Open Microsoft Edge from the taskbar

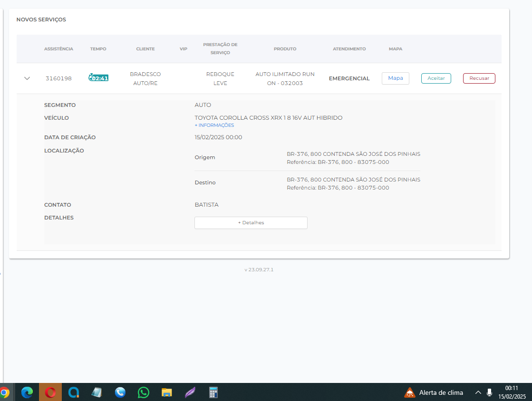pos(27,392)
